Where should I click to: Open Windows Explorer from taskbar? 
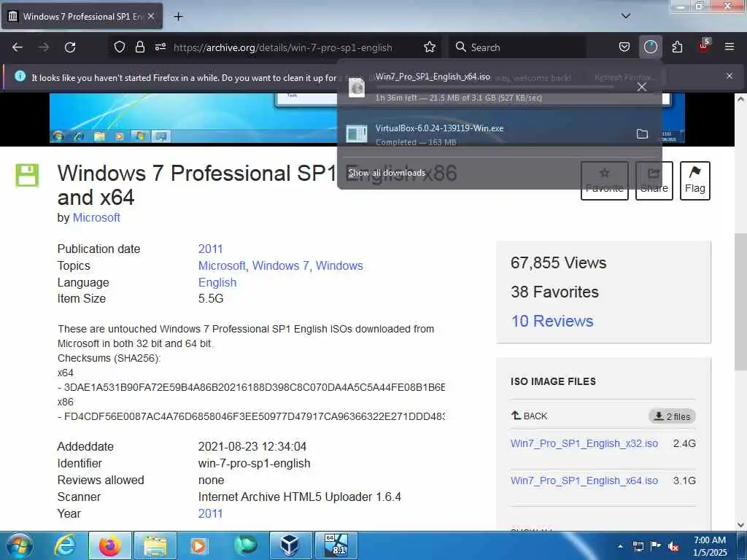pyautogui.click(x=155, y=545)
